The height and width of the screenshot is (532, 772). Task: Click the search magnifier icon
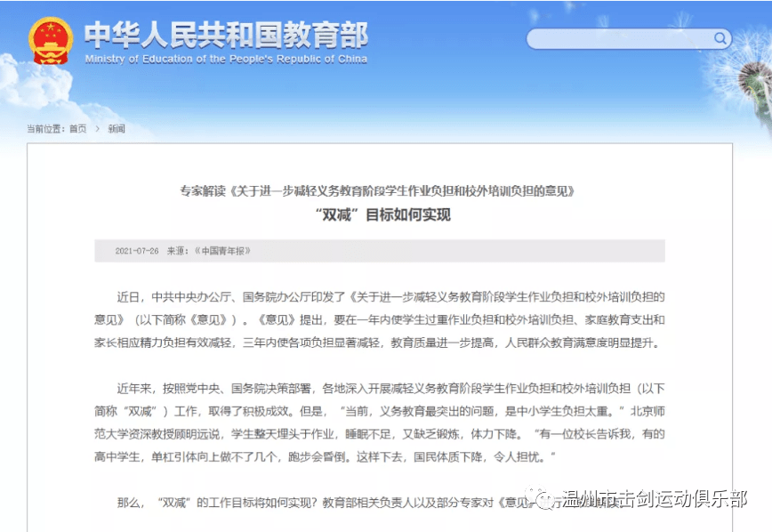pos(720,38)
